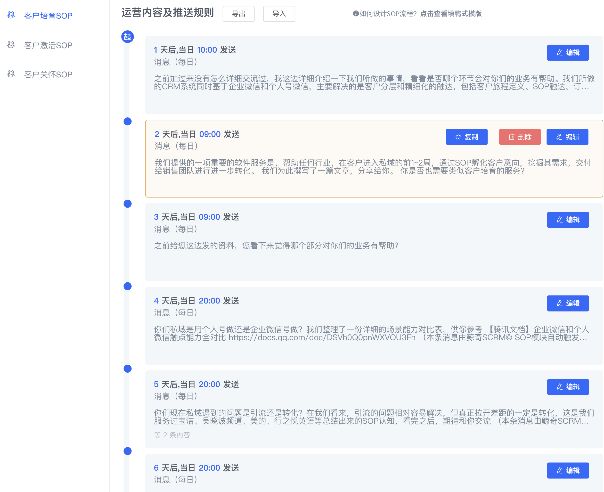
Task: Click the 导出 export button
Action: pyautogui.click(x=238, y=14)
